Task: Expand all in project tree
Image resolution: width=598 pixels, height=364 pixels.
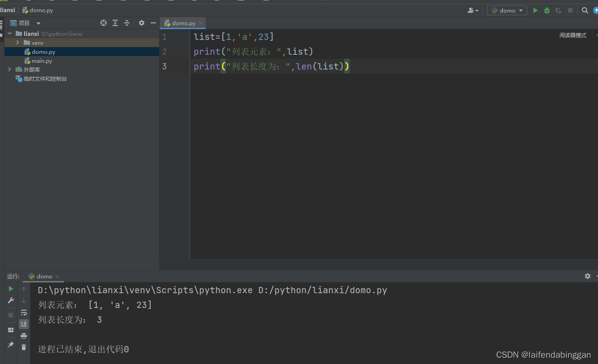Action: 115,23
